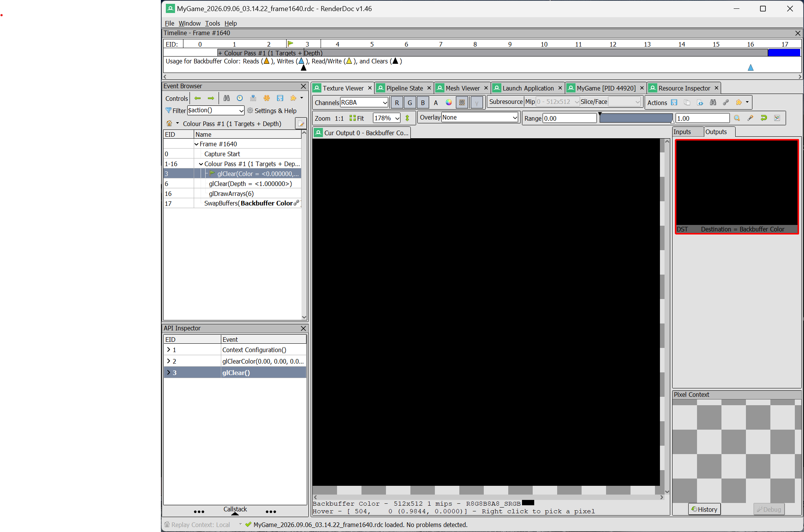This screenshot has height=532, width=804.
Task: Click the 1:1 zoom button
Action: click(339, 118)
